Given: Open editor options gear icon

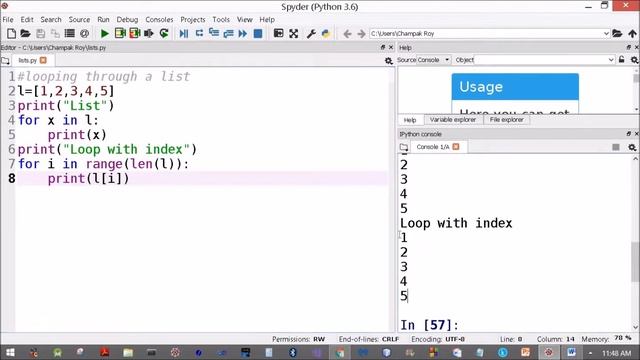Looking at the screenshot, I should coord(389,61).
